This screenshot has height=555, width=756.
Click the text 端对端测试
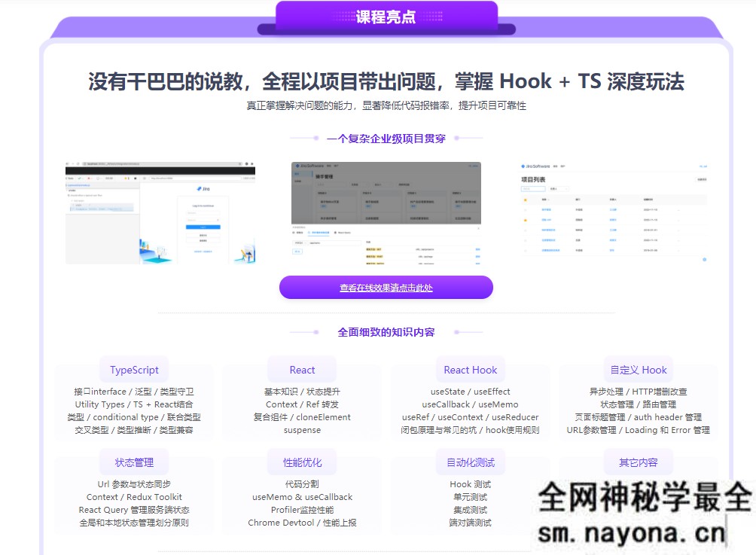[x=470, y=522]
